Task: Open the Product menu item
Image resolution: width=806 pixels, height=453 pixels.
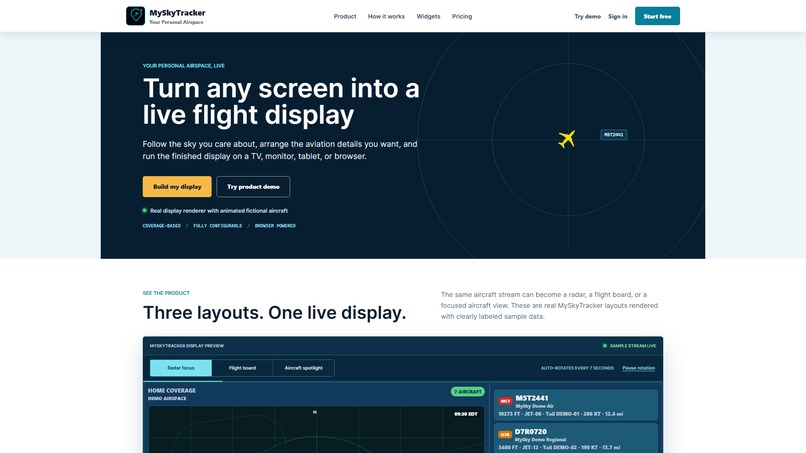Action: coord(345,16)
